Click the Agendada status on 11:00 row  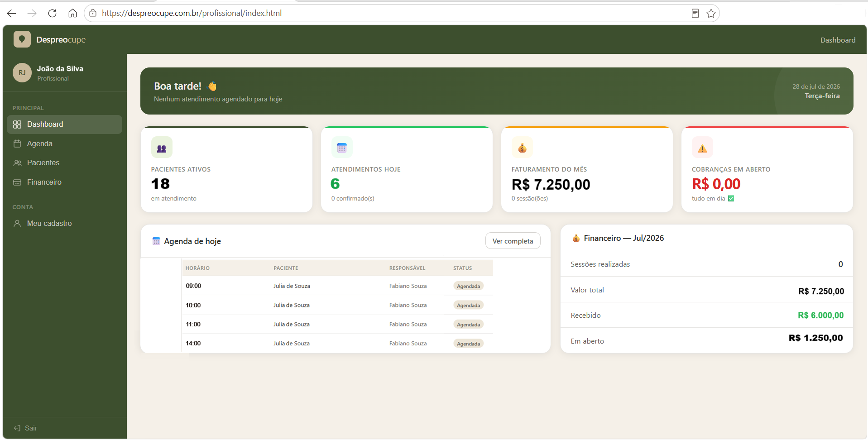point(468,325)
